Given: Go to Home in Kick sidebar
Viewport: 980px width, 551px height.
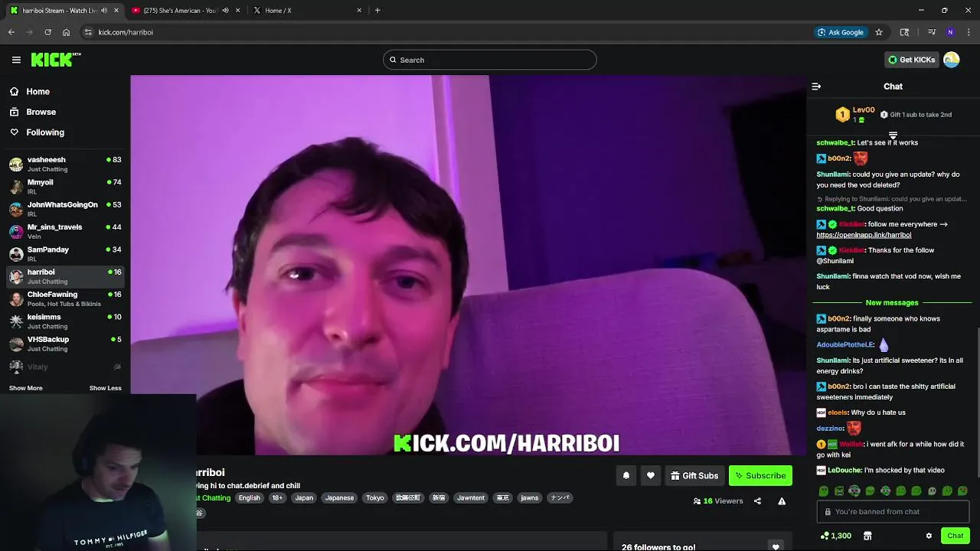Looking at the screenshot, I should click(x=38, y=91).
